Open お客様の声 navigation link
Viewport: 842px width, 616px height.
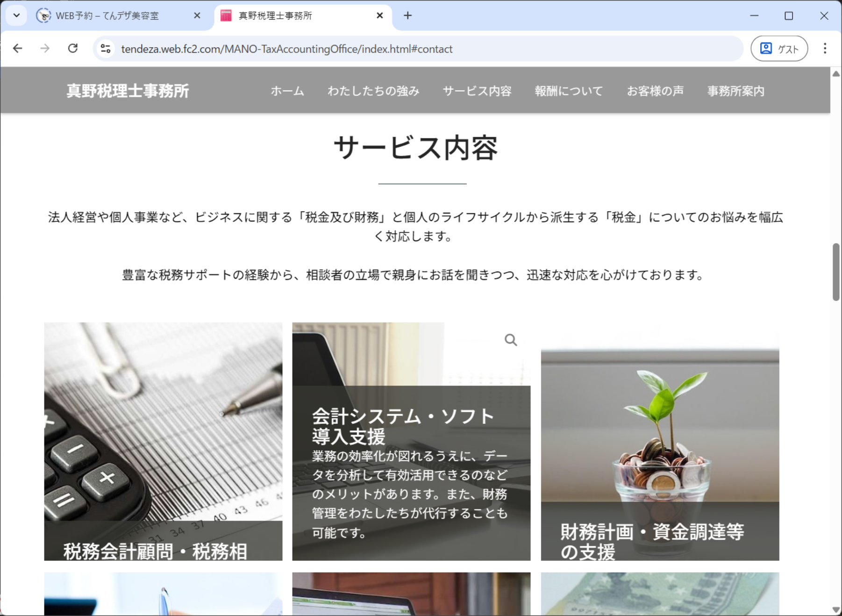(655, 91)
